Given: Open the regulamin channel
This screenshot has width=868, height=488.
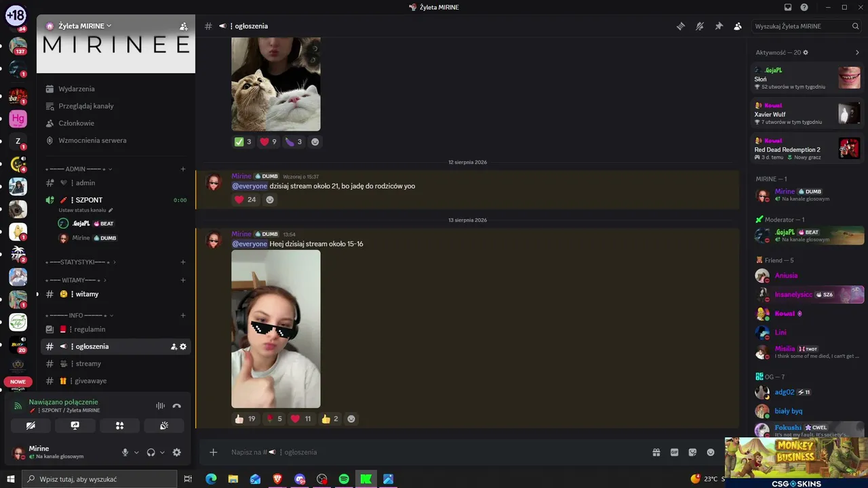Looking at the screenshot, I should coord(116,329).
